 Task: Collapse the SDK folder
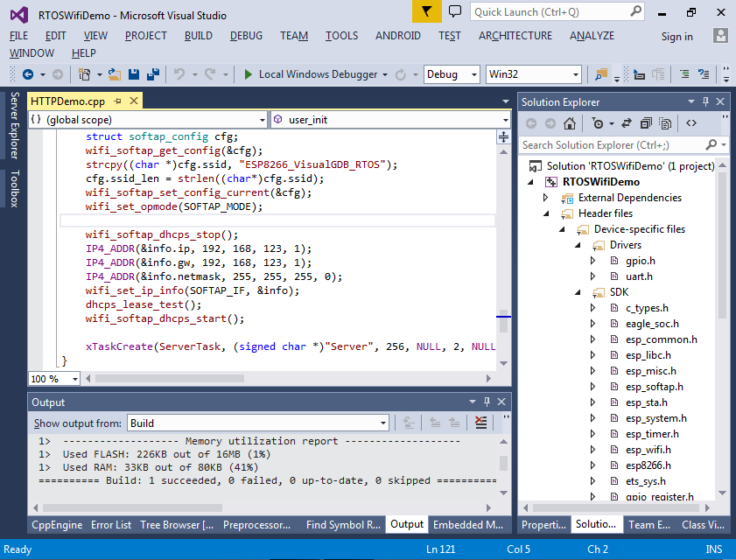578,292
